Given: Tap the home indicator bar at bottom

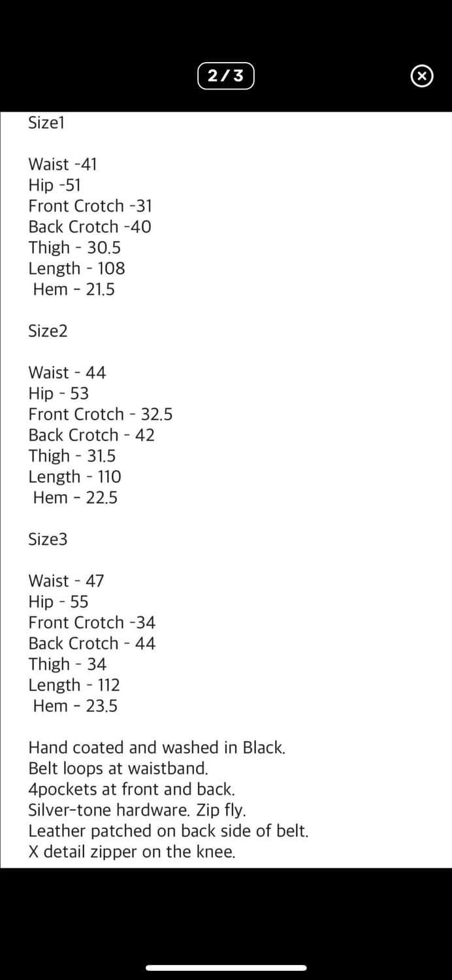Looking at the screenshot, I should (226, 968).
